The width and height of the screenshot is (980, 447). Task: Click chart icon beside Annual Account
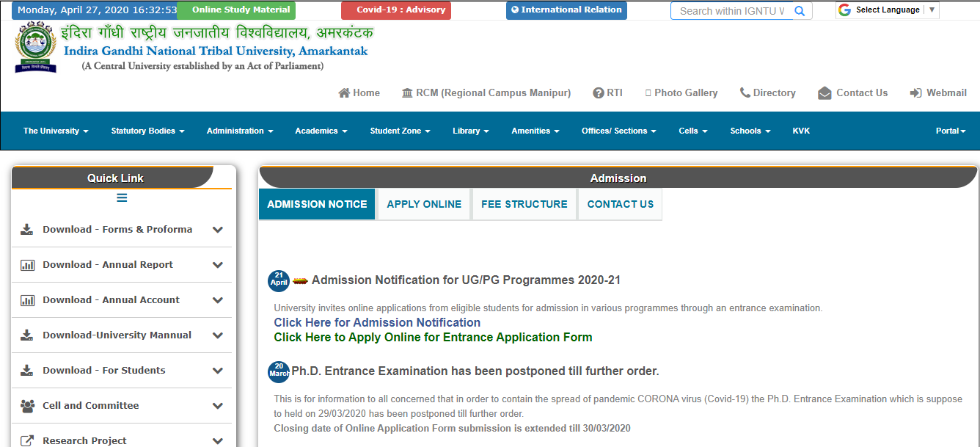tap(27, 300)
